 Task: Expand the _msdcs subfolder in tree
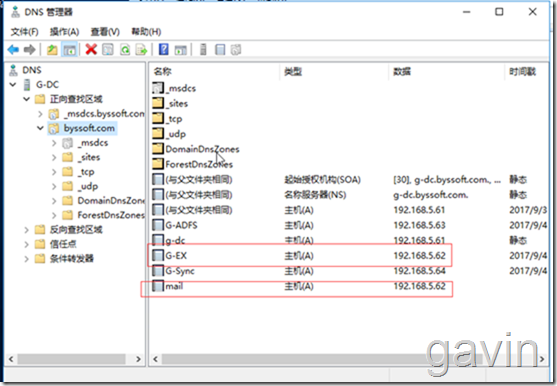[x=54, y=143]
